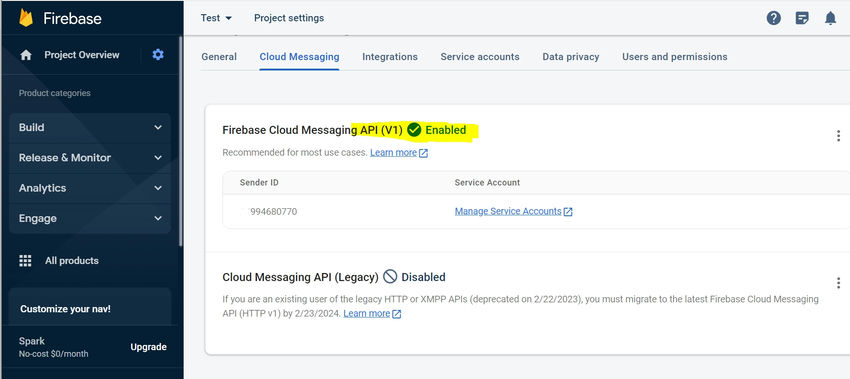
Task: Expand the Engage category
Action: (x=90, y=219)
